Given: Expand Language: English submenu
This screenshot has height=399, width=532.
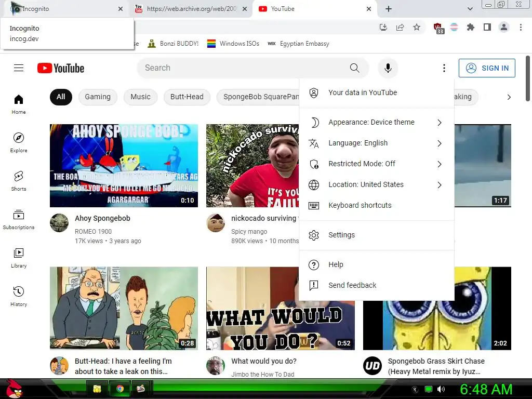Looking at the screenshot, I should [x=377, y=143].
